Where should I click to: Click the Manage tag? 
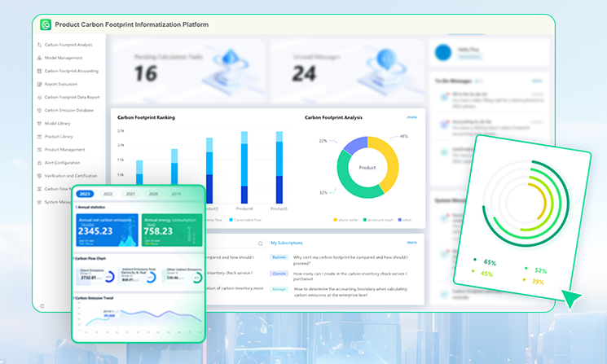(x=279, y=289)
